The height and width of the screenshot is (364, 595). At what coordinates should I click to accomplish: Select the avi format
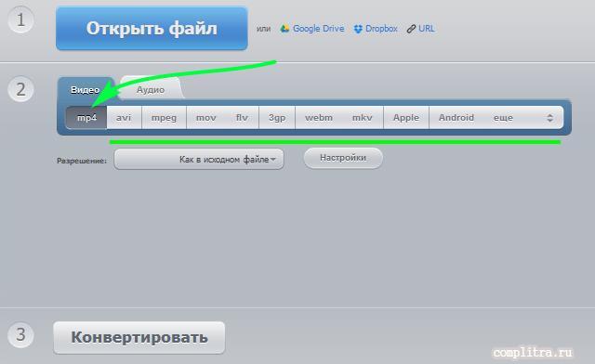[x=124, y=118]
